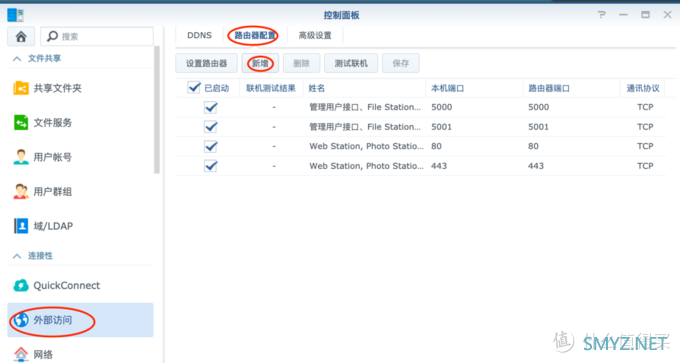Click the 新增 button
Screen dimensions: 680x363
tap(260, 63)
